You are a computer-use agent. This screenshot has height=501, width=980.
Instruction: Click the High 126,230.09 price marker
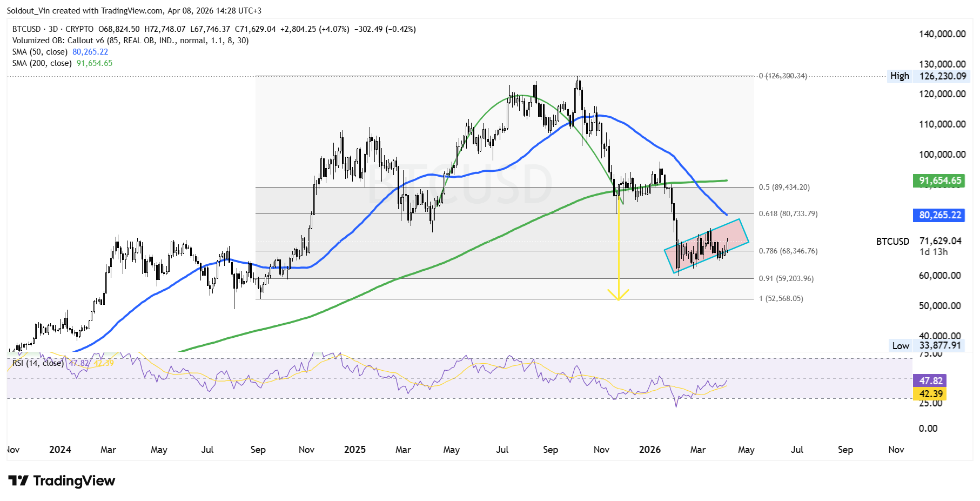pos(929,76)
